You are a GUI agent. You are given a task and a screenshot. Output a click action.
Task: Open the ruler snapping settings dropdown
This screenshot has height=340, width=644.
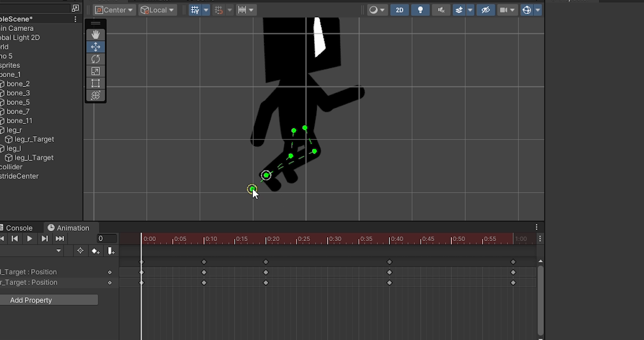246,10
